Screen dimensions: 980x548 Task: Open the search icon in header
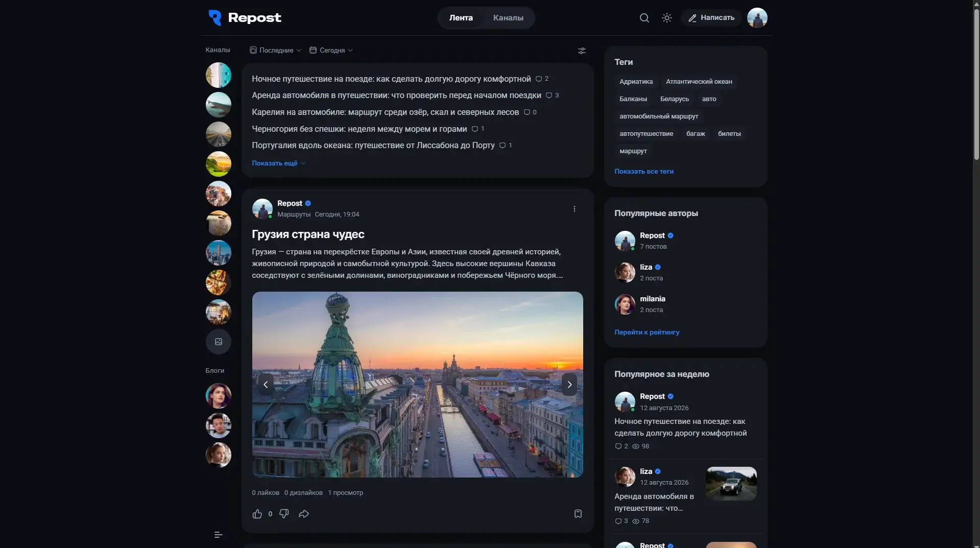[x=644, y=18]
